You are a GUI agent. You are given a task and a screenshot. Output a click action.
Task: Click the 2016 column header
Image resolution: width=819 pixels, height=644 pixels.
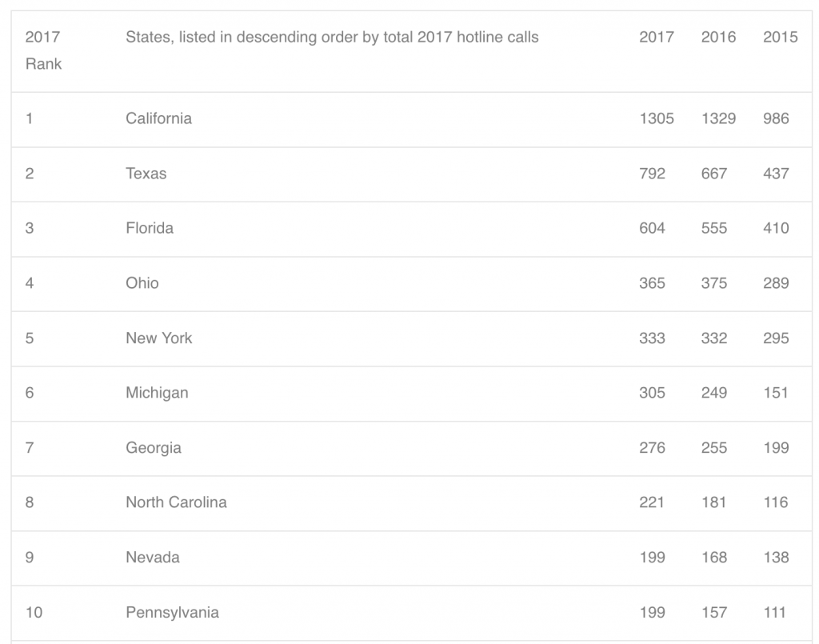click(x=718, y=37)
